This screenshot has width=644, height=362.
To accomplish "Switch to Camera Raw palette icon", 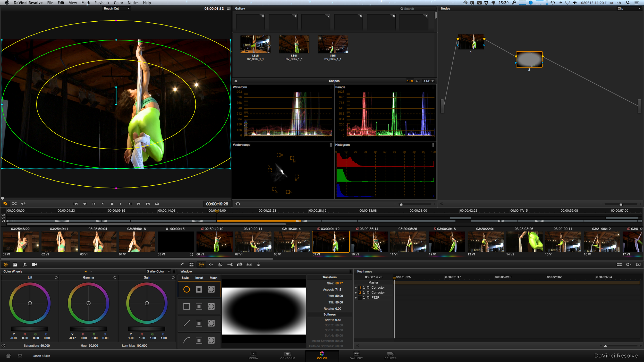I will click(x=34, y=264).
